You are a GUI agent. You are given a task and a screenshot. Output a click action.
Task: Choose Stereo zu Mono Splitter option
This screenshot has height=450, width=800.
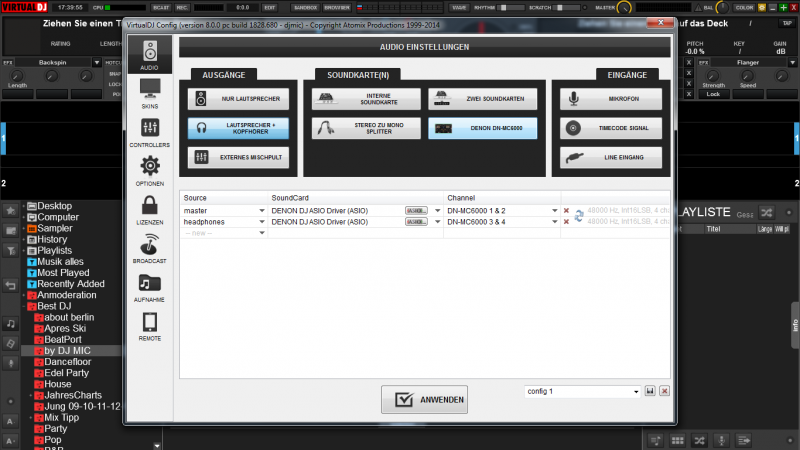pos(366,128)
